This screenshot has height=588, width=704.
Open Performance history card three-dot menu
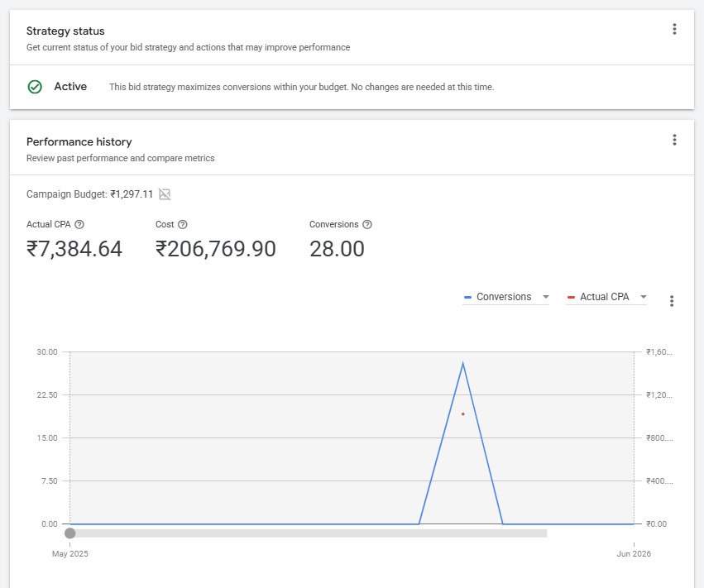pos(674,140)
